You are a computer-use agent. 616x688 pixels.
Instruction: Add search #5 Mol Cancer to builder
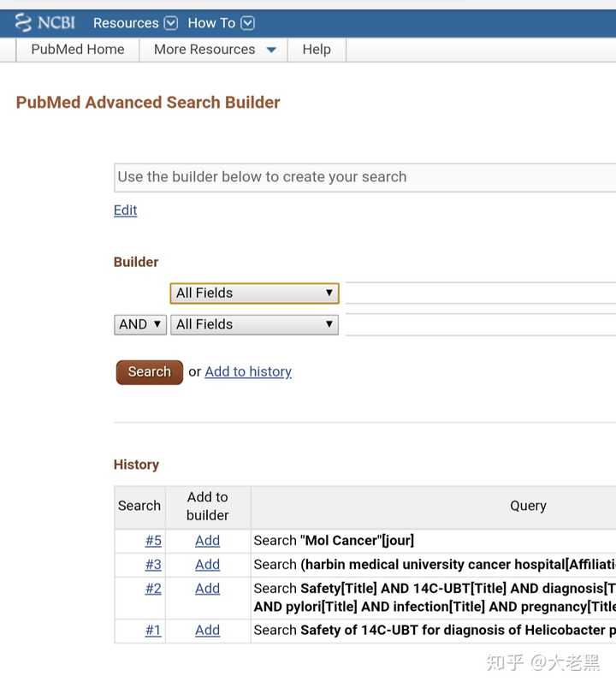click(208, 541)
